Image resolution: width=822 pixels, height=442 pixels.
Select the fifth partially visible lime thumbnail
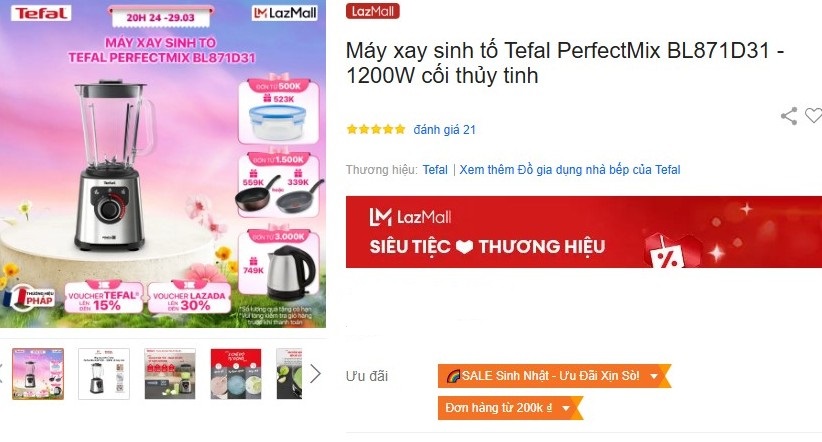[289, 374]
